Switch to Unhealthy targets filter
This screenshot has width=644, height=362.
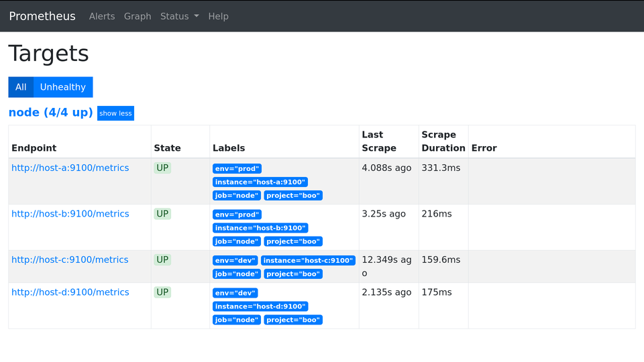coord(63,87)
